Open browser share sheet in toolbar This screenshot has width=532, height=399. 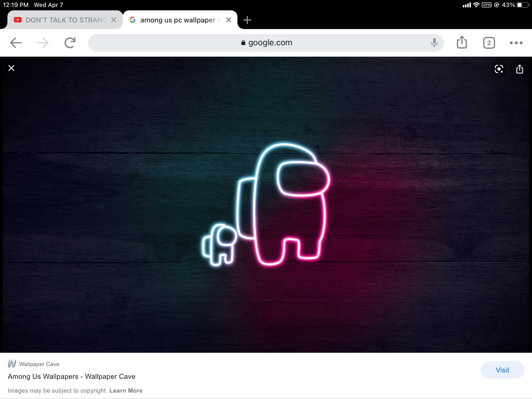pos(462,43)
